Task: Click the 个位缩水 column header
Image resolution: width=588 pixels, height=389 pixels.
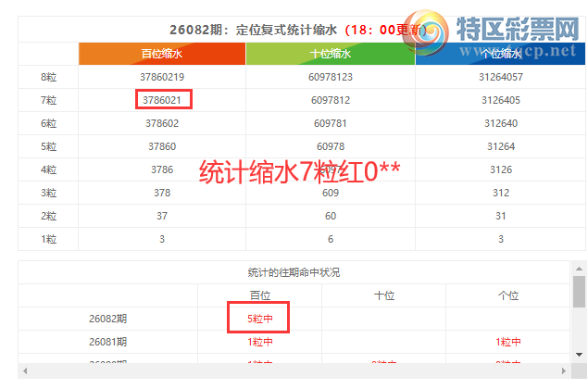Action: 500,54
